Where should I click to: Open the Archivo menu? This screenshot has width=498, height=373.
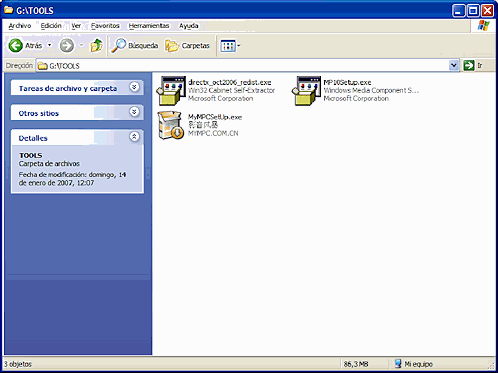(20, 26)
